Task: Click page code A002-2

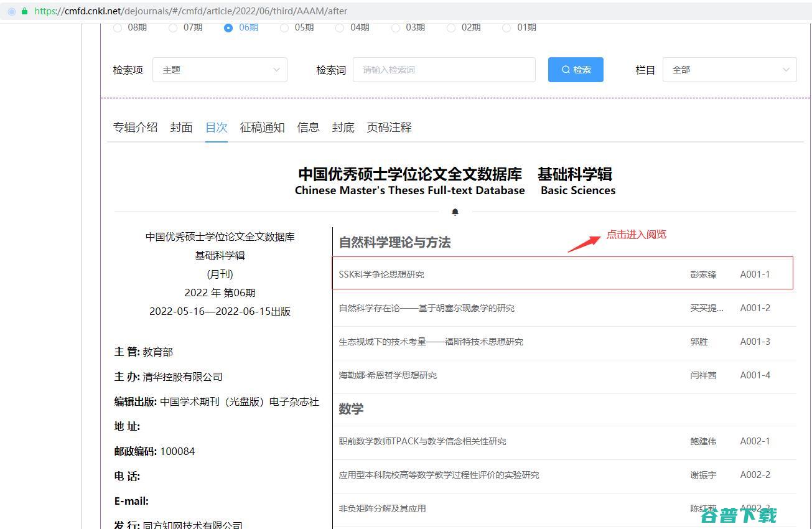Action: (x=755, y=475)
